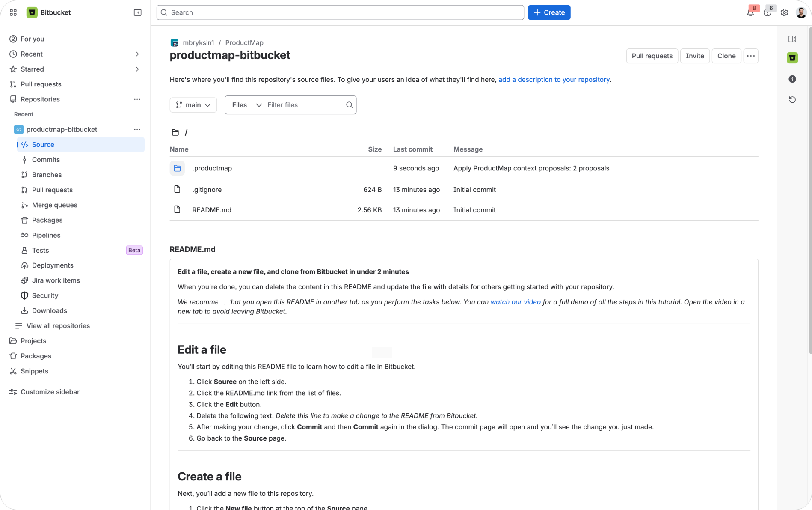The width and height of the screenshot is (812, 510).
Task: Open the help icon with badge 6
Action: 768,13
